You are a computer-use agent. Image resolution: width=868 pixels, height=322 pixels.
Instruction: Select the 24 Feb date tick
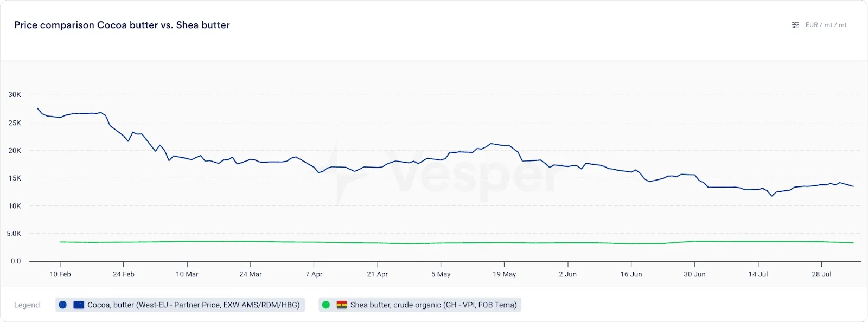124,274
